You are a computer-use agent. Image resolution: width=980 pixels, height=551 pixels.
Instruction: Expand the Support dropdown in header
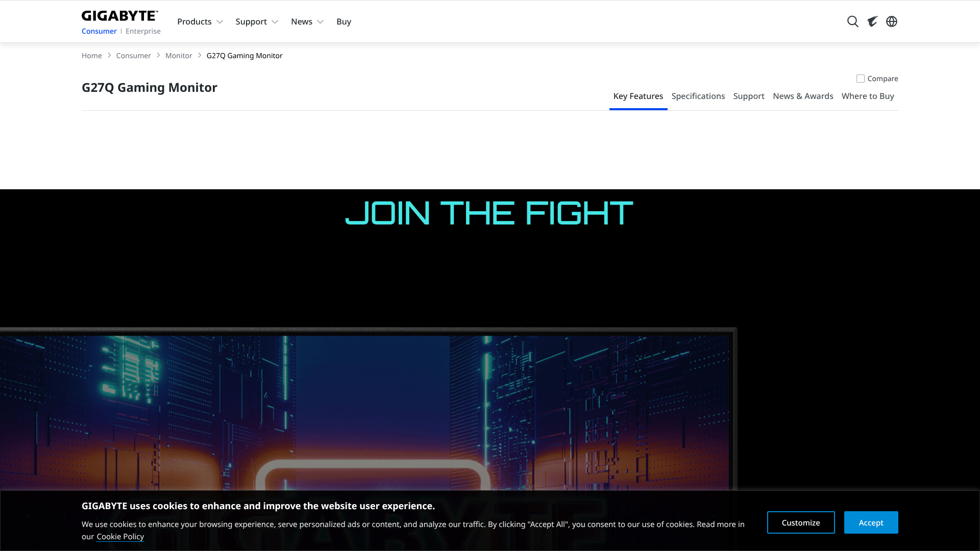(x=256, y=21)
